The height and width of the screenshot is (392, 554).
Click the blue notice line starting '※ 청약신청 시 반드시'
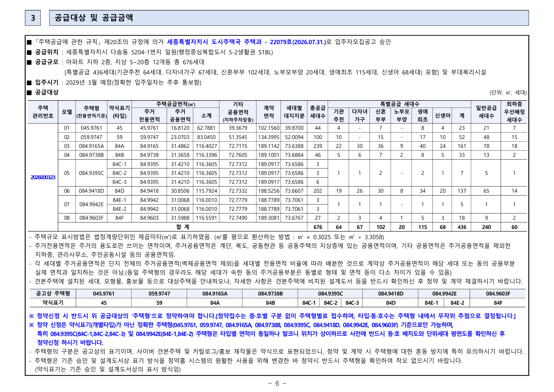[272, 316]
